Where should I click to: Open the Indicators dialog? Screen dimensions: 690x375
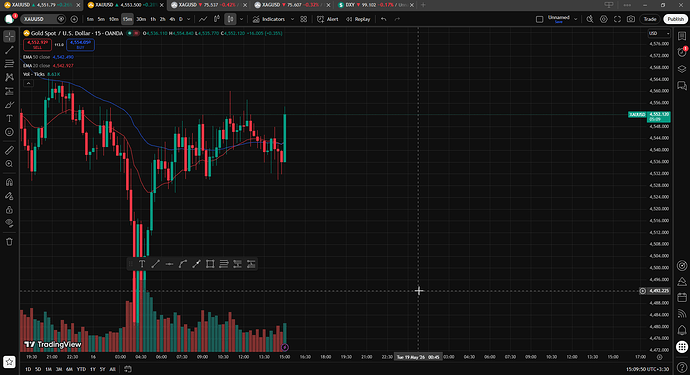(269, 19)
